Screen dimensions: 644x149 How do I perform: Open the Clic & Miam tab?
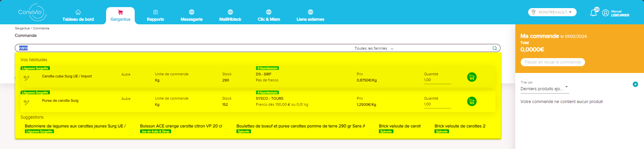point(269,16)
